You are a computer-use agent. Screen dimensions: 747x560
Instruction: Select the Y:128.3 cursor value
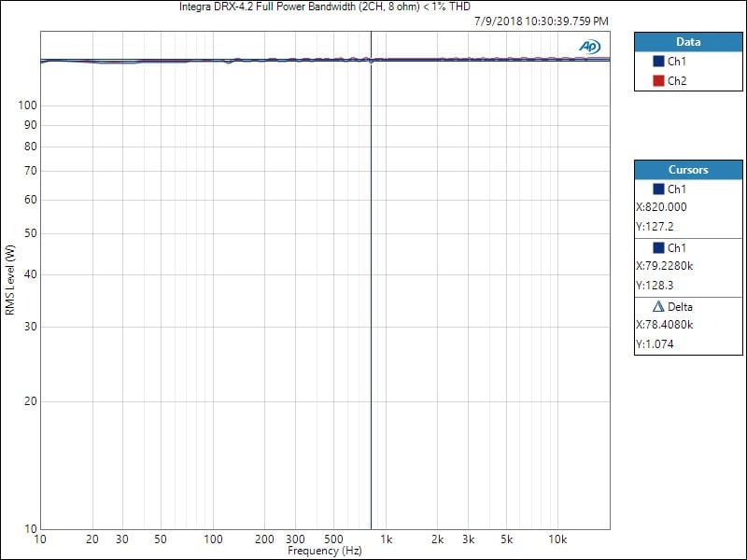(x=654, y=286)
